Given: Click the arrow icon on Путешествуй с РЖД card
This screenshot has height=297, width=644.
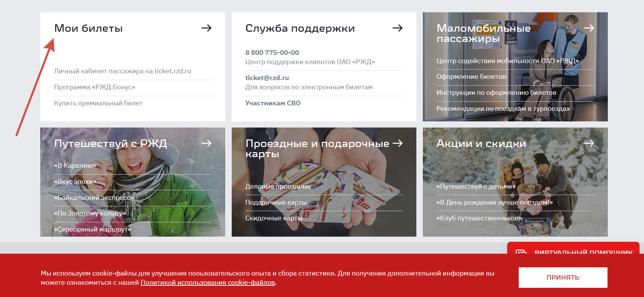Looking at the screenshot, I should point(206,143).
